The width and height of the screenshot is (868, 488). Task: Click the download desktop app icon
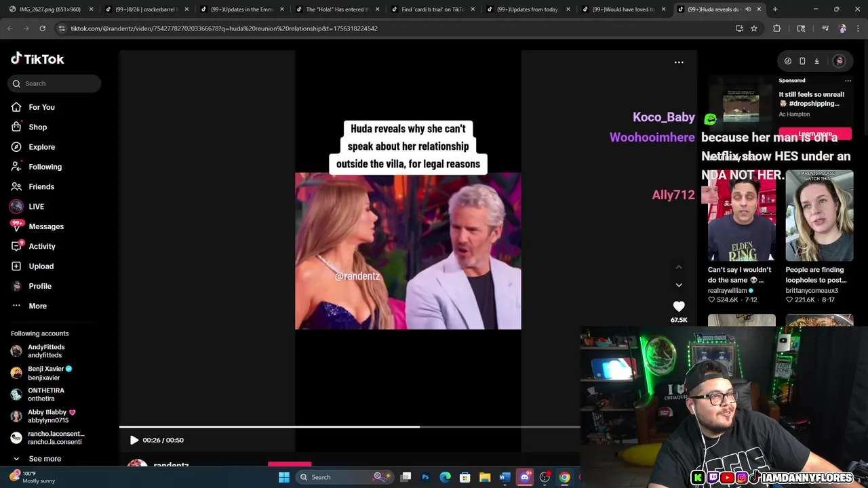coord(816,61)
